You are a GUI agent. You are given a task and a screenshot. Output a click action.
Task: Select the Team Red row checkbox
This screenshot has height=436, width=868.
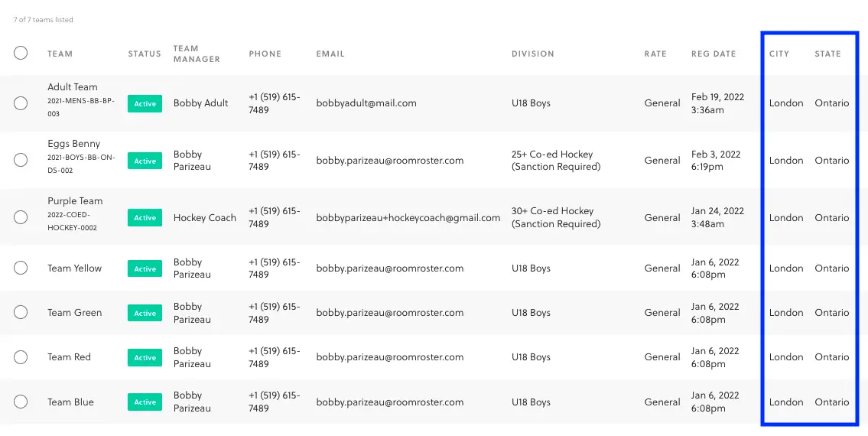(21, 357)
